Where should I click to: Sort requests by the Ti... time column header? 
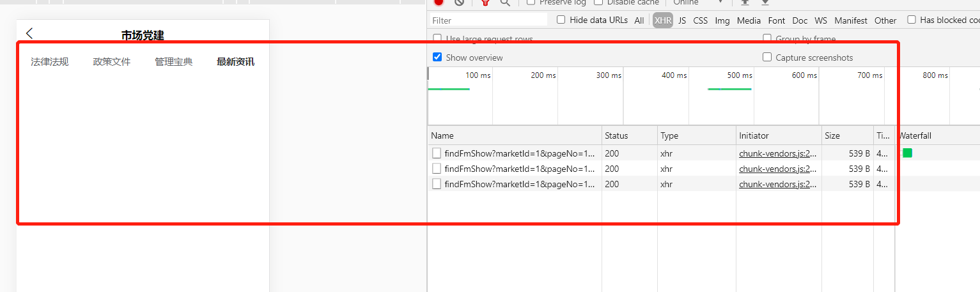[883, 135]
